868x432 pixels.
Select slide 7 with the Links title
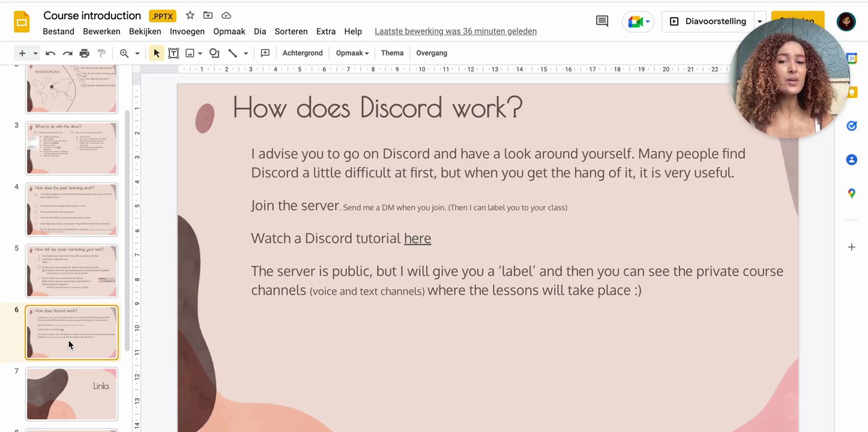71,393
